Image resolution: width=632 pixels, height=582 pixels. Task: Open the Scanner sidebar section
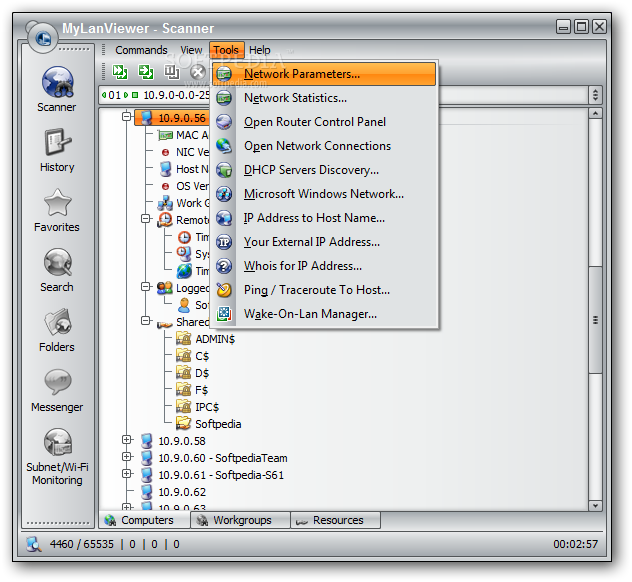click(x=57, y=89)
